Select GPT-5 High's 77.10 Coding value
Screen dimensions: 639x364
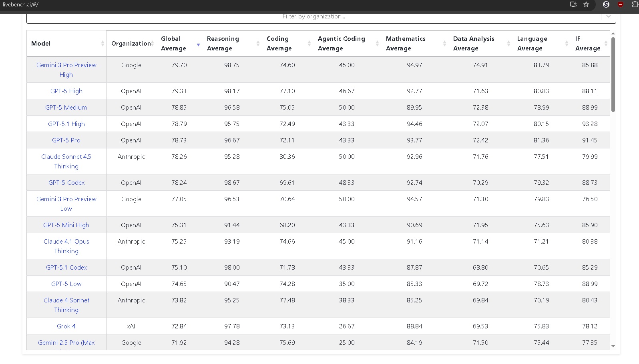pyautogui.click(x=287, y=91)
